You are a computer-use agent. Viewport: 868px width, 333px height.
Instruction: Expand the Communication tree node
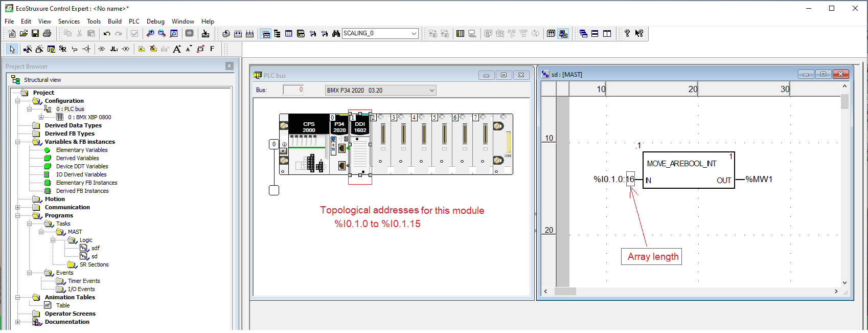[17, 207]
